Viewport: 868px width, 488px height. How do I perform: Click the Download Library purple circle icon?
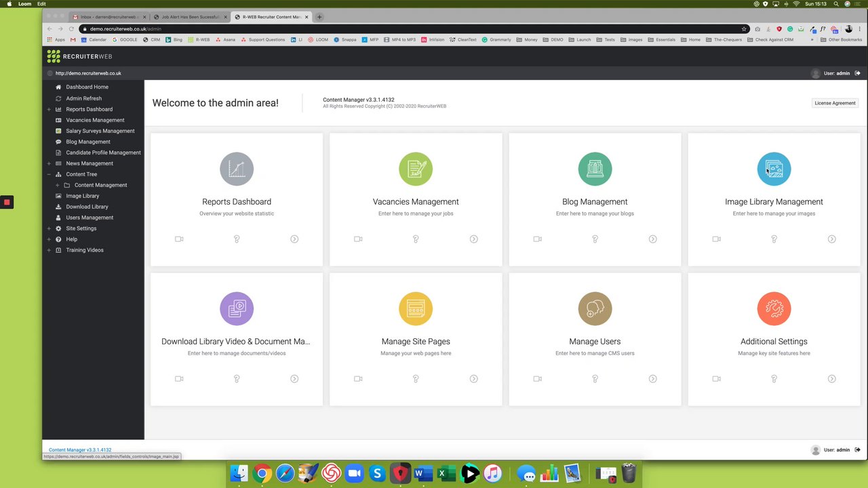237,308
